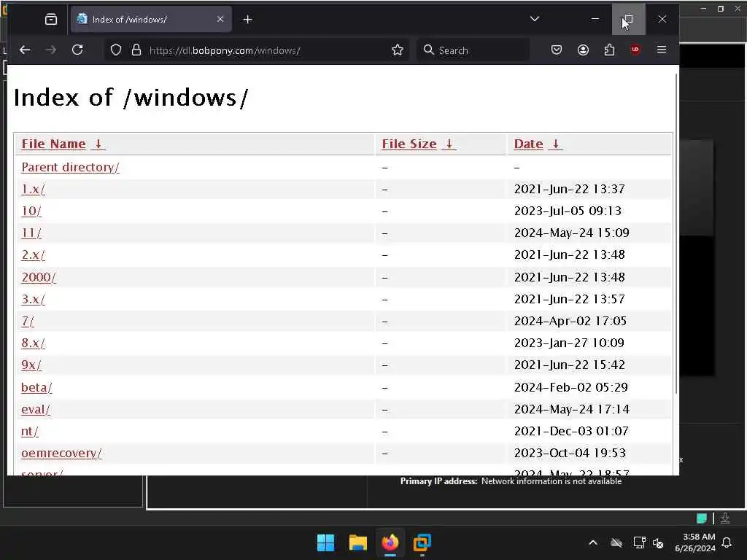The height and width of the screenshot is (560, 747).
Task: List all tabs dropdown arrow
Action: tap(535, 19)
